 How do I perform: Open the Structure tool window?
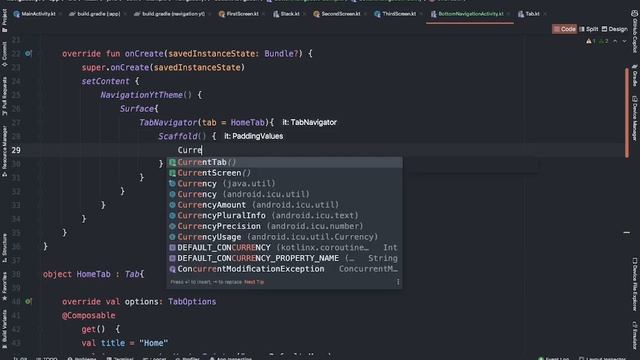click(x=4, y=248)
